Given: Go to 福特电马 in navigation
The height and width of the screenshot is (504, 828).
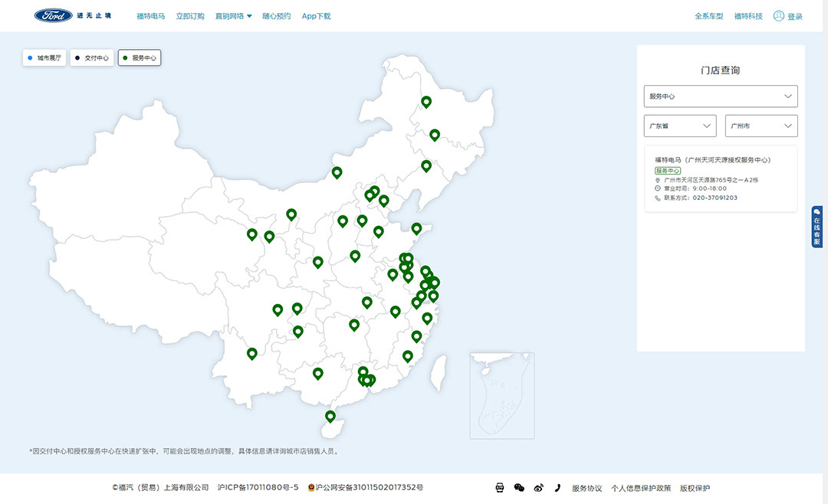Looking at the screenshot, I should click(150, 16).
